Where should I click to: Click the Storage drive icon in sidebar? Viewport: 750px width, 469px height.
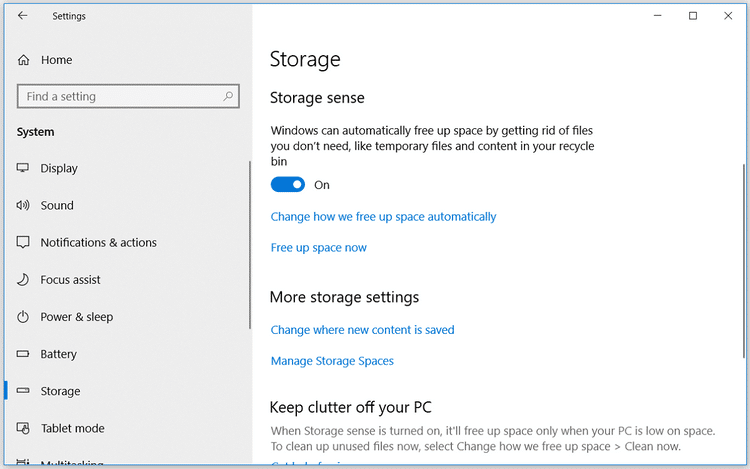[22, 391]
